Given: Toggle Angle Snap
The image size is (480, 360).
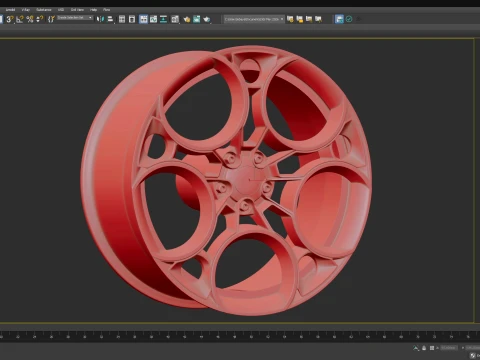Looking at the screenshot, I should (x=20, y=19).
